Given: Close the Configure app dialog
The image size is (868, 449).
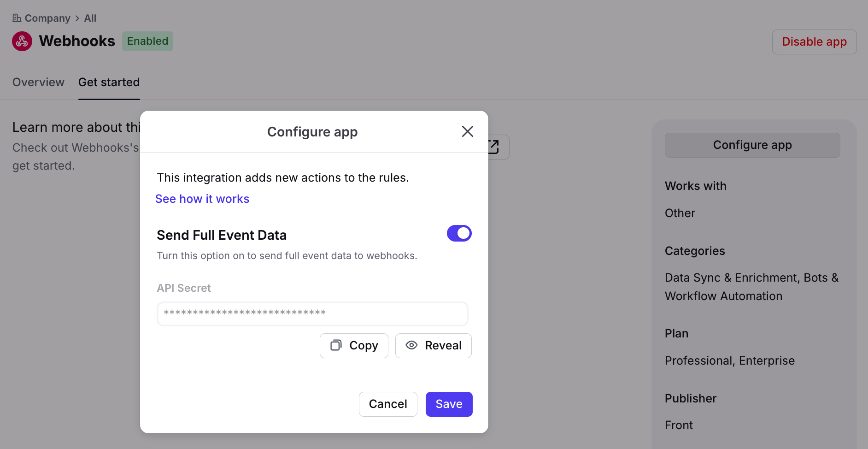Looking at the screenshot, I should click(467, 131).
